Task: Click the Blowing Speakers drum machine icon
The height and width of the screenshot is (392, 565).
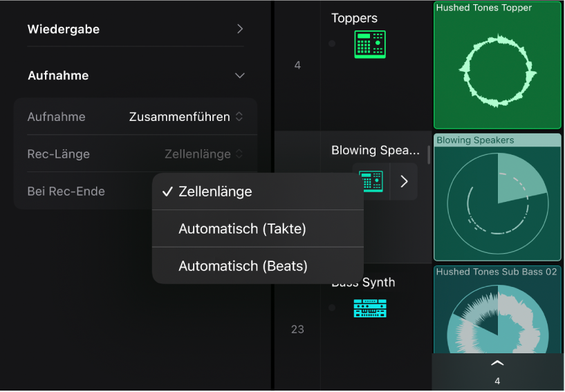Action: coord(371,182)
